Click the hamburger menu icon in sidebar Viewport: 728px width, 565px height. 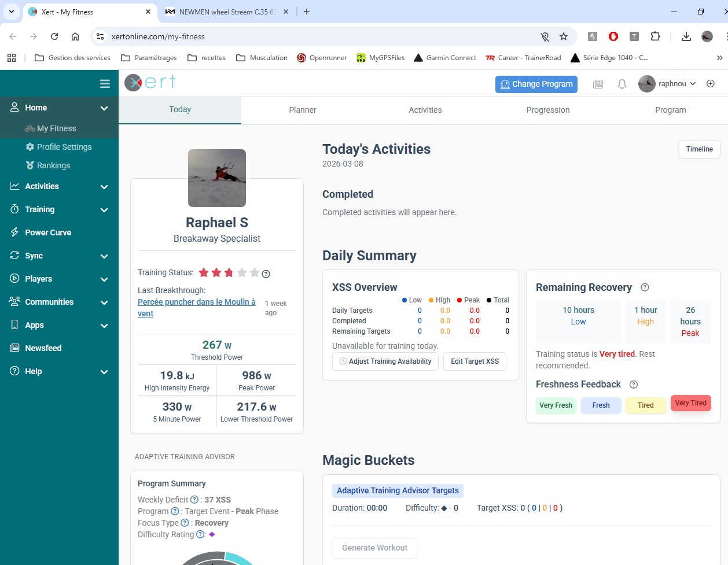pos(105,84)
